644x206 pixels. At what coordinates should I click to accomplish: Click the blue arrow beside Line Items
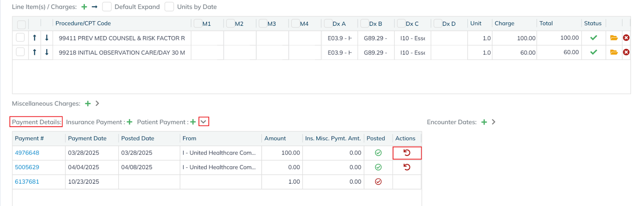tap(95, 7)
